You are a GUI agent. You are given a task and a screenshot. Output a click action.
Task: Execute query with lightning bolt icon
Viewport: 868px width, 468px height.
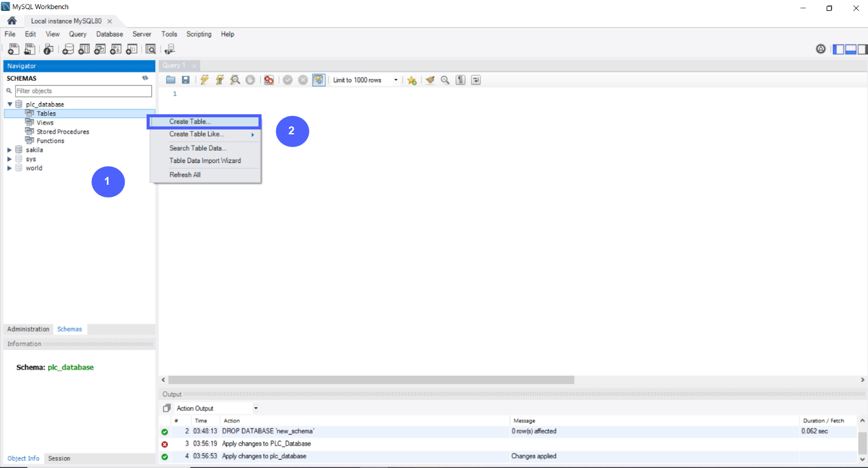[204, 80]
